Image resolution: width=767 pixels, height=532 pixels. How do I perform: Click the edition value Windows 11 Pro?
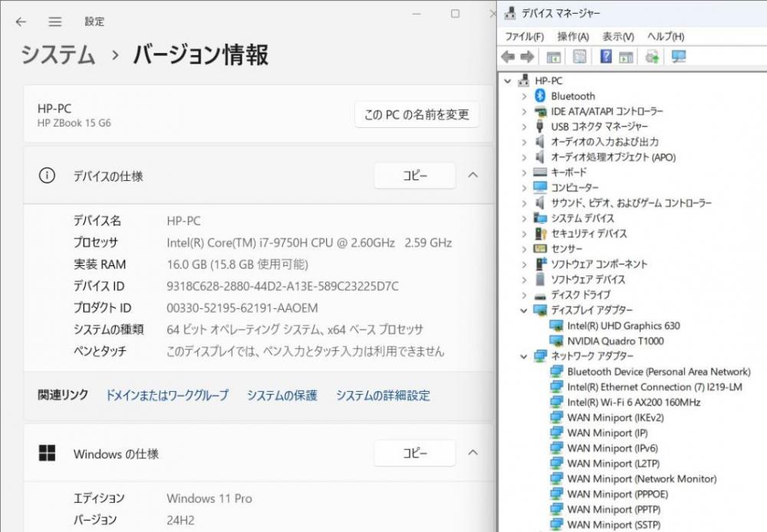point(209,498)
